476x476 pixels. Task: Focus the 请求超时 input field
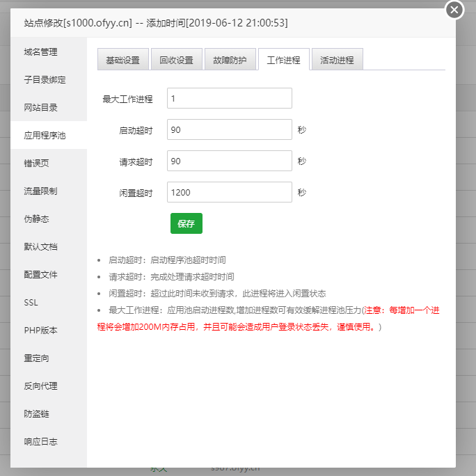coord(230,161)
